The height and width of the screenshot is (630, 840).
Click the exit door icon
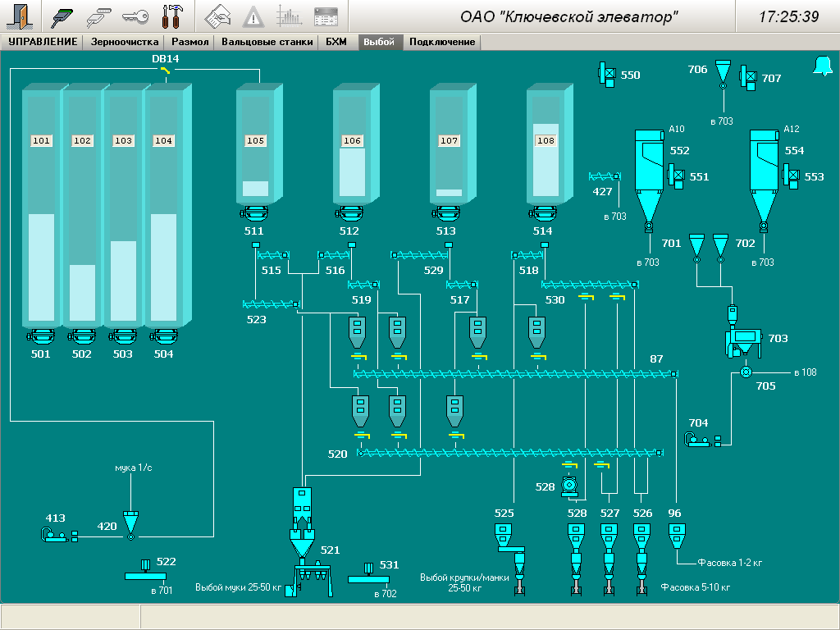coord(21,16)
